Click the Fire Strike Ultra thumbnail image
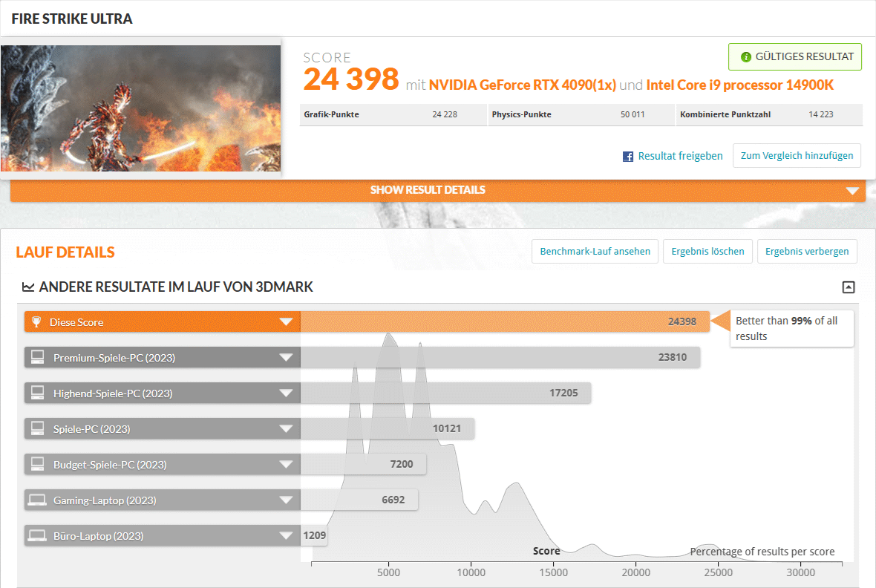876x588 pixels. click(141, 108)
